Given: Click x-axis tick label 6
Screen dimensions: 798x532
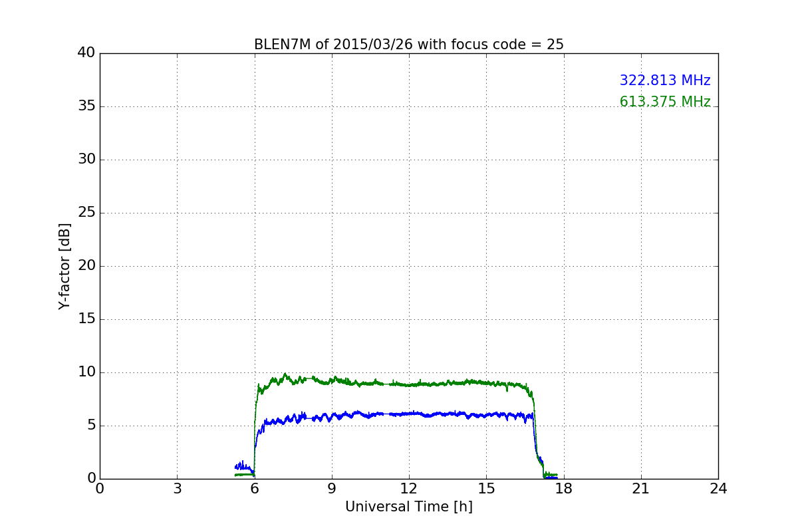Looking at the screenshot, I should click(x=254, y=489).
